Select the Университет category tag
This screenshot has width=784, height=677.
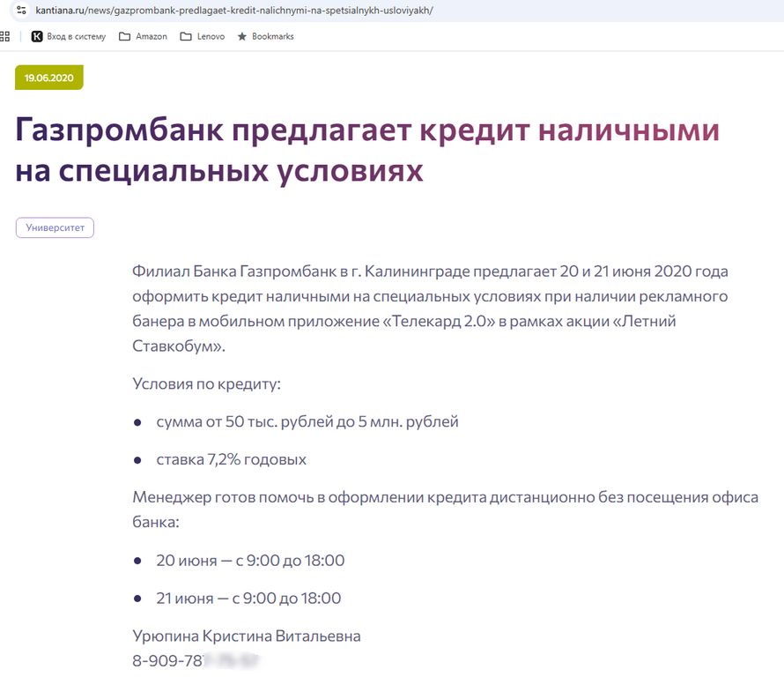[x=55, y=227]
